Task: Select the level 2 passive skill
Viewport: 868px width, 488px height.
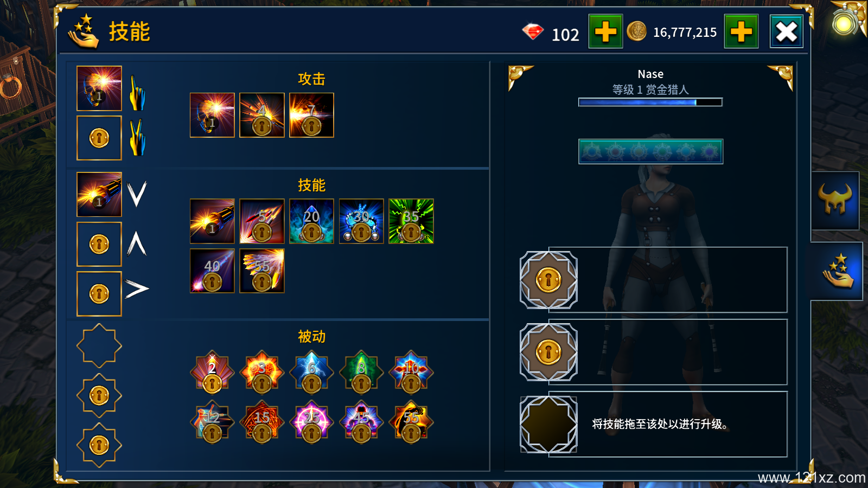Action: (212, 372)
